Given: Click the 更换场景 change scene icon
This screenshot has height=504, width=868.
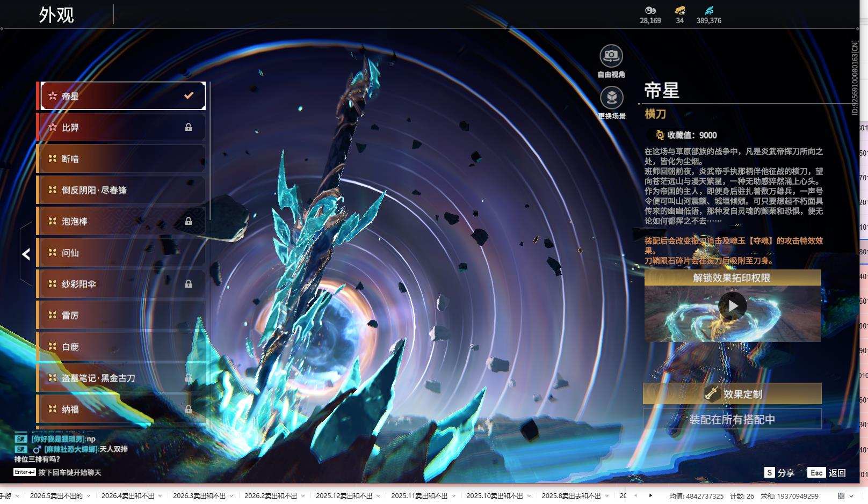Looking at the screenshot, I should (611, 97).
